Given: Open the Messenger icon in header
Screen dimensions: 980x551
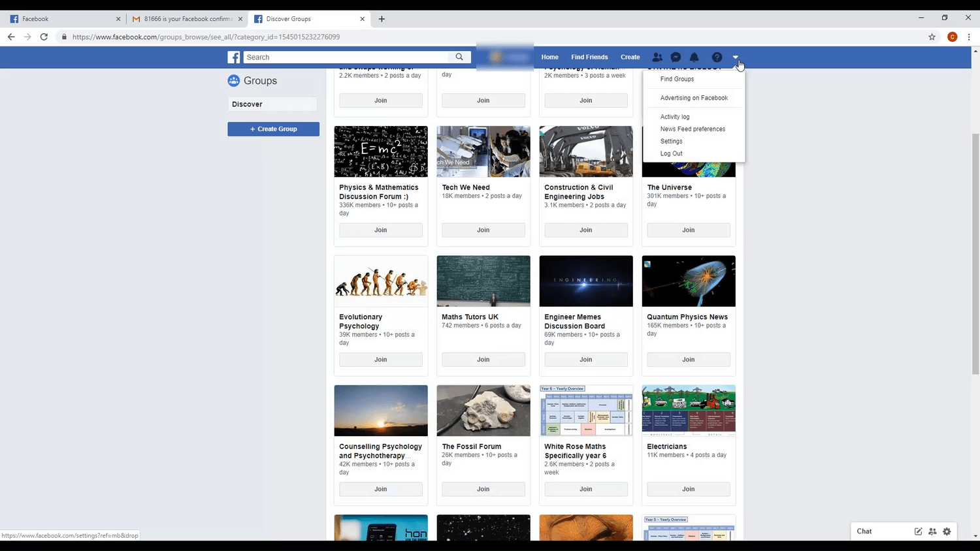Looking at the screenshot, I should tap(676, 57).
